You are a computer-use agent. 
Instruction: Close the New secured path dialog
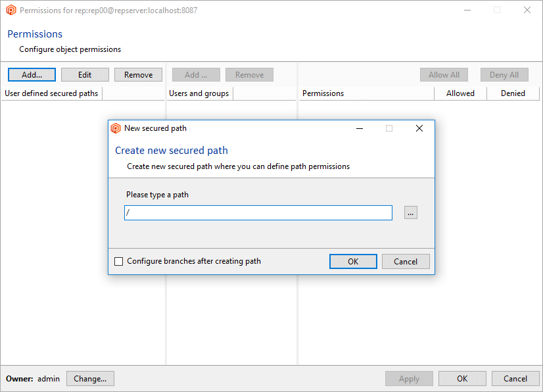(419, 128)
